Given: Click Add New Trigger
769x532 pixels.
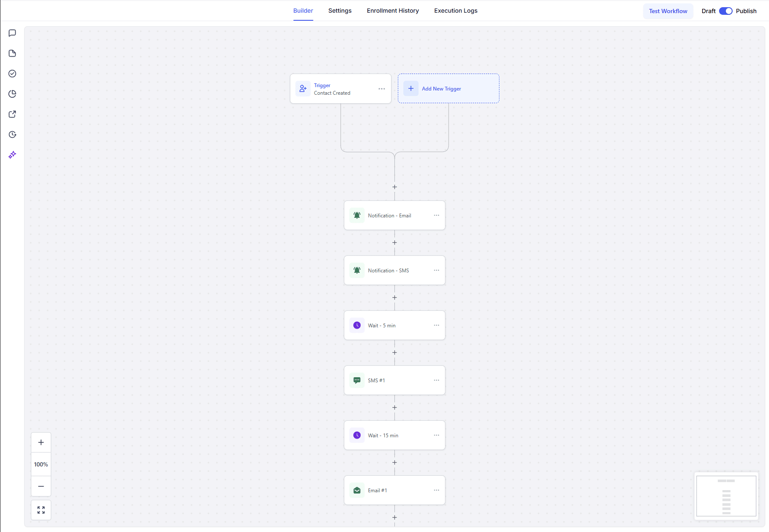Looking at the screenshot, I should click(448, 88).
